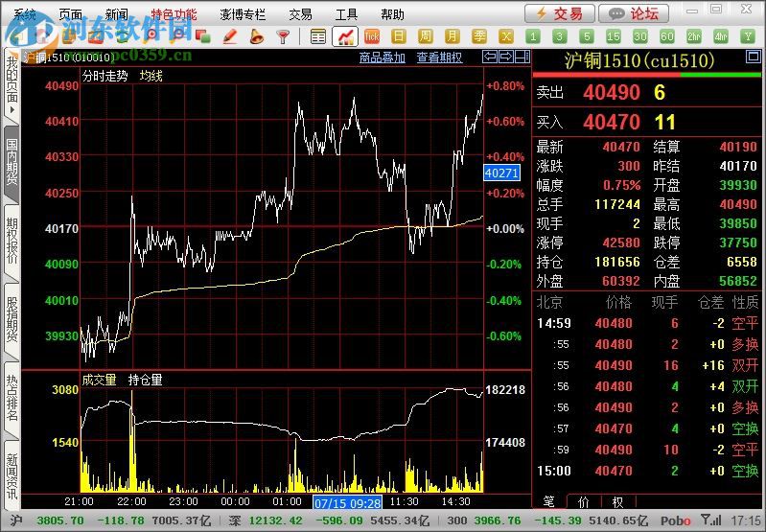766x532 pixels.
Task: Switch to Tick chart period
Action: coord(372,36)
